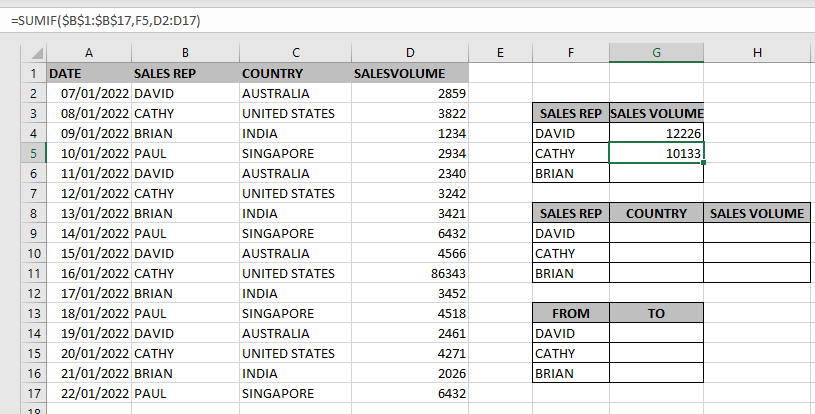Select the cell with value 2026
The height and width of the screenshot is (414, 815).
(x=410, y=373)
